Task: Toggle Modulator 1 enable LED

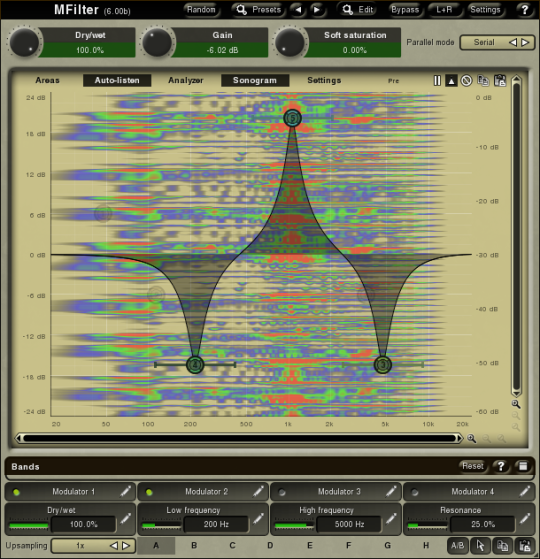Action: point(16,492)
